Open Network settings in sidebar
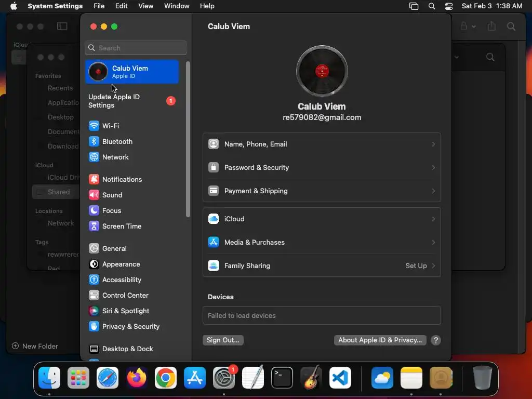532x399 pixels. pos(131,157)
